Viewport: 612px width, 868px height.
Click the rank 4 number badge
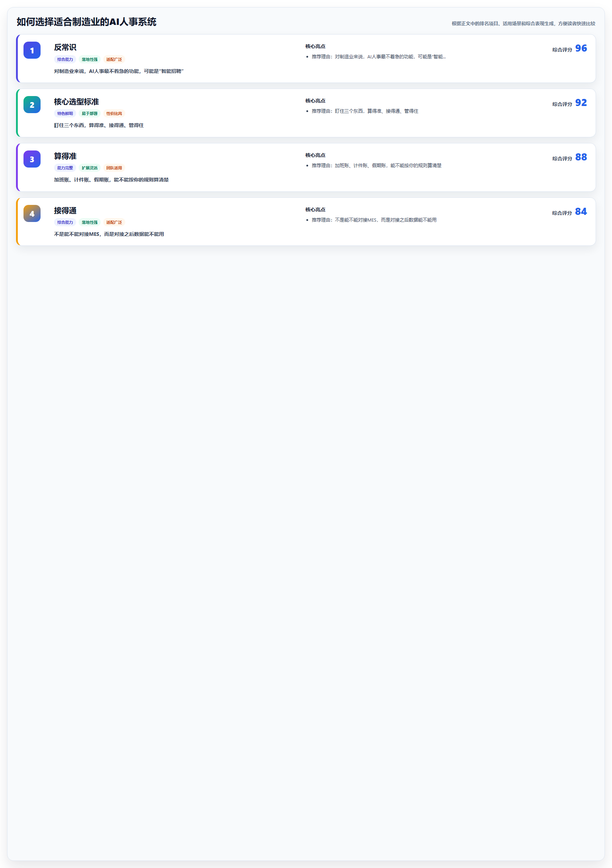32,213
